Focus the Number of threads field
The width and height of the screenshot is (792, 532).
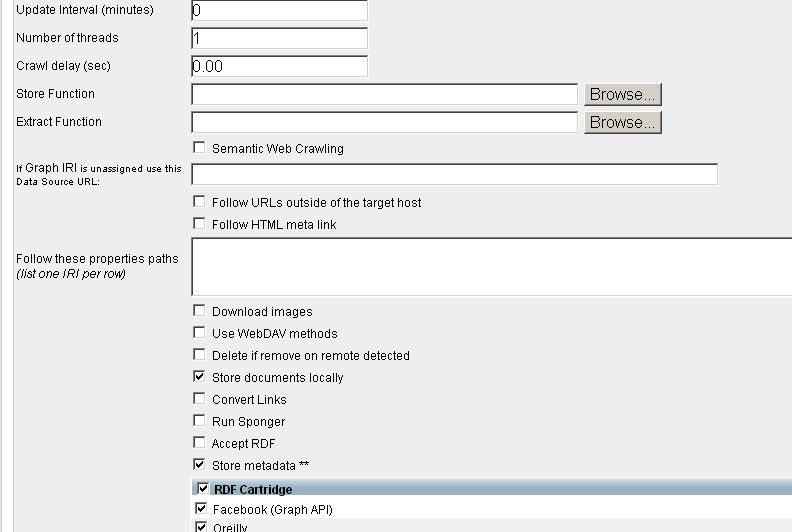(x=279, y=38)
